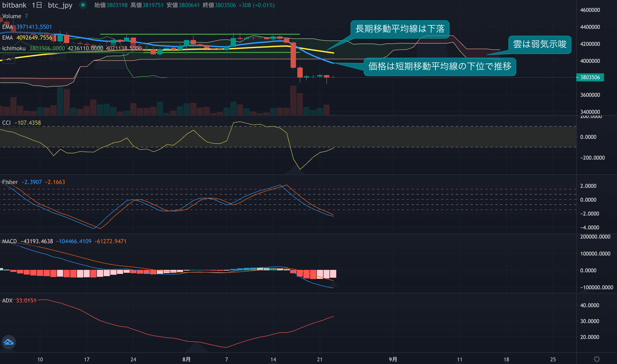Click the 9月 time axis label
This screenshot has width=617, height=364.
click(x=393, y=359)
